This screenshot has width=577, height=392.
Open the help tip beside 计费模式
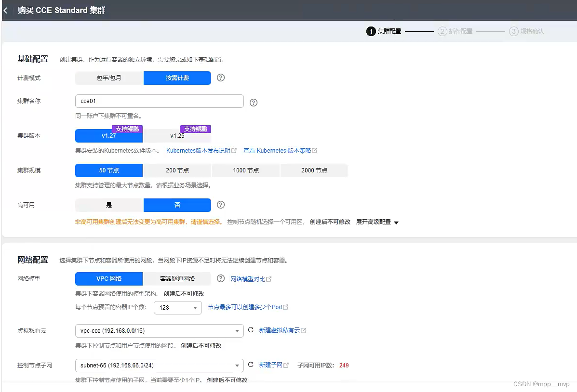point(220,78)
